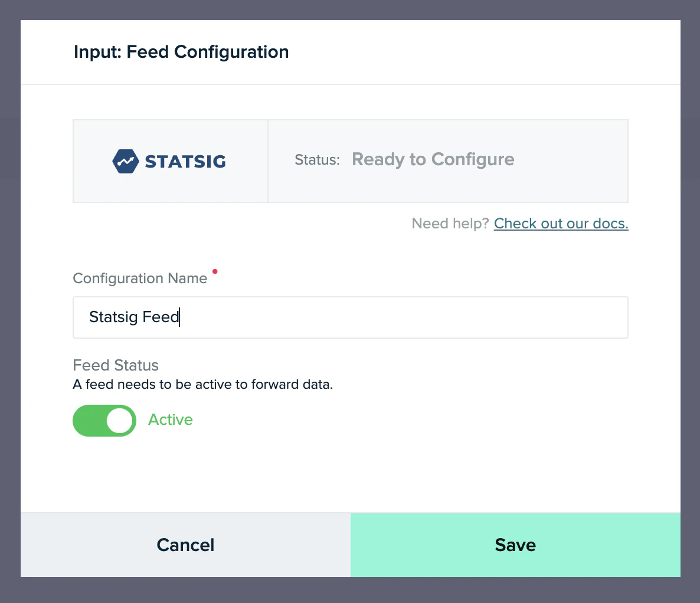Expand the Configuration Name section
Screen dimensions: 700x603
point(140,278)
